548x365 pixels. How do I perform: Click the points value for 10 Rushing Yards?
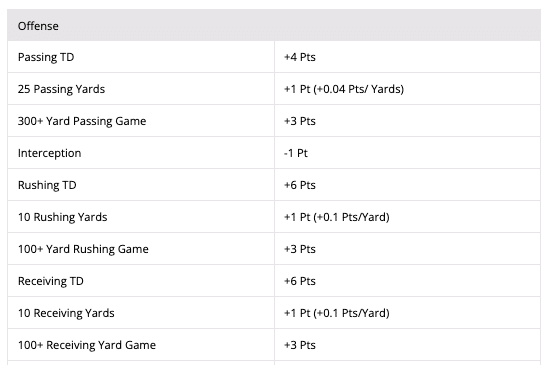coord(337,217)
